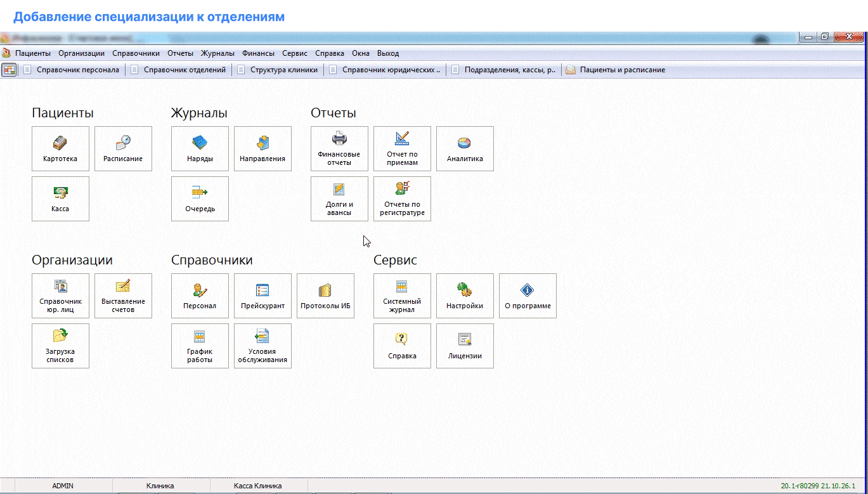
Task: Open the Финансы menu
Action: [x=258, y=53]
